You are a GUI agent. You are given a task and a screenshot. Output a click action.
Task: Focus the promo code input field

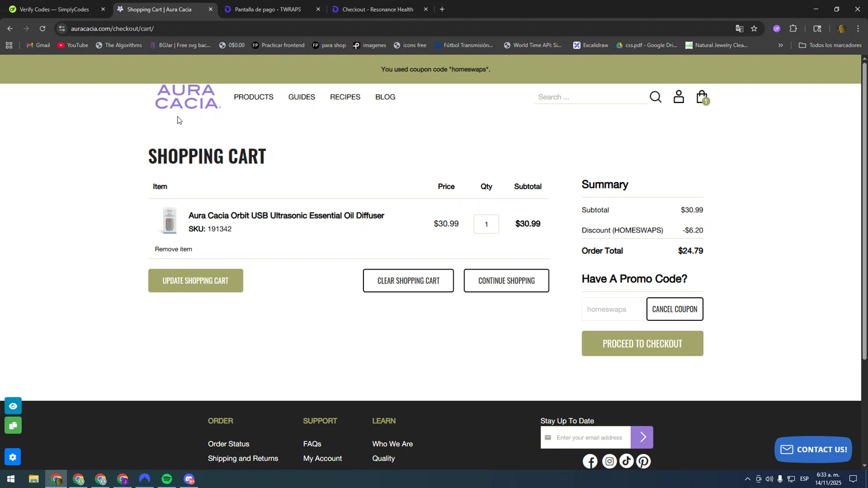point(612,309)
